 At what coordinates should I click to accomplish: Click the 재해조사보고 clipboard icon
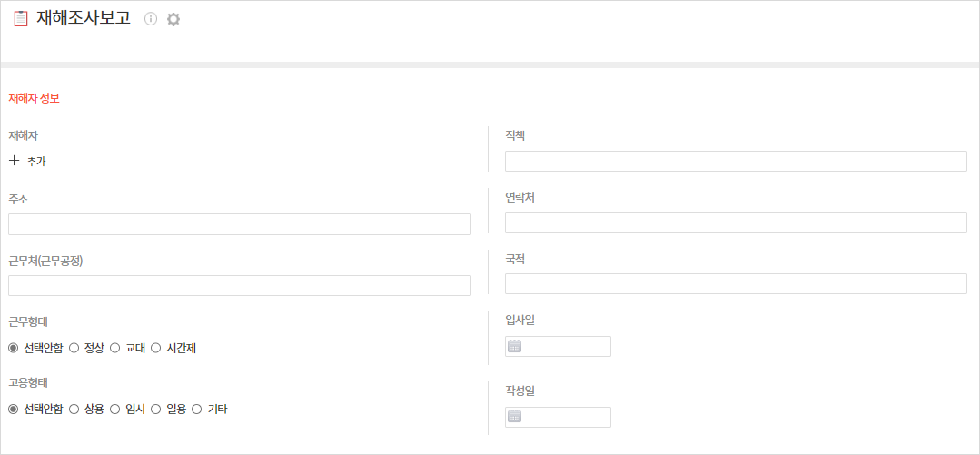(x=20, y=18)
